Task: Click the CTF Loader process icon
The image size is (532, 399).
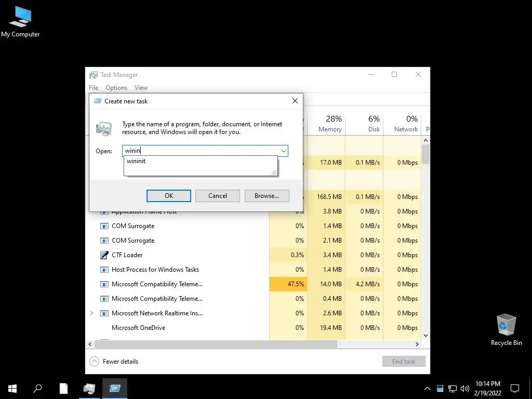Action: tap(104, 255)
